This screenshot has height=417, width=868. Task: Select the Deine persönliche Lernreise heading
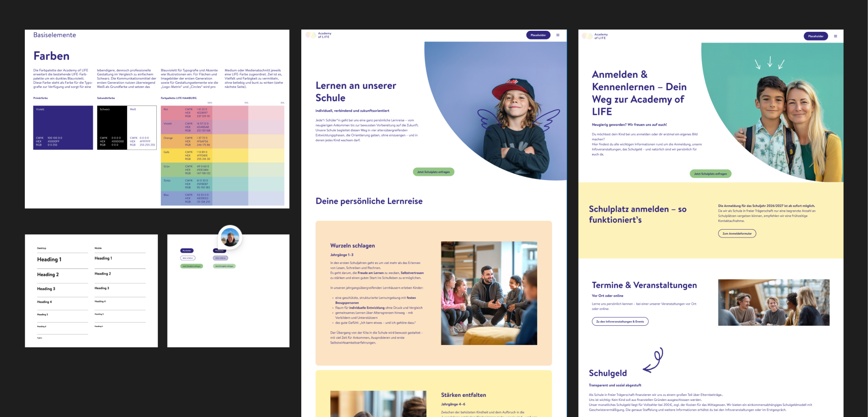click(369, 201)
